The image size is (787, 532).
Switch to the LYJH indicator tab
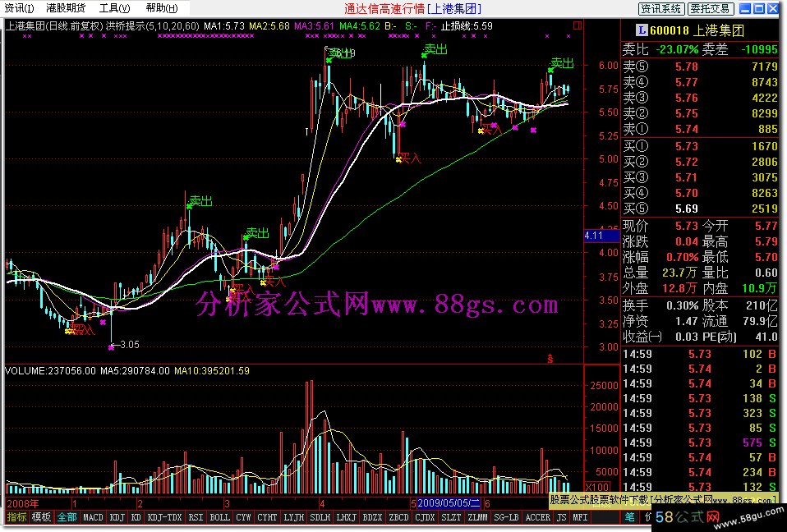[x=293, y=517]
